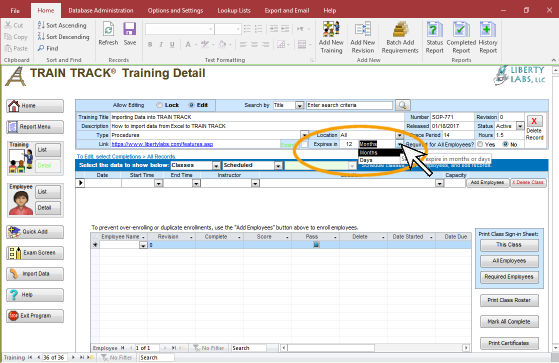Open Training List from sidebar
The height and width of the screenshot is (363, 559).
(x=48, y=150)
